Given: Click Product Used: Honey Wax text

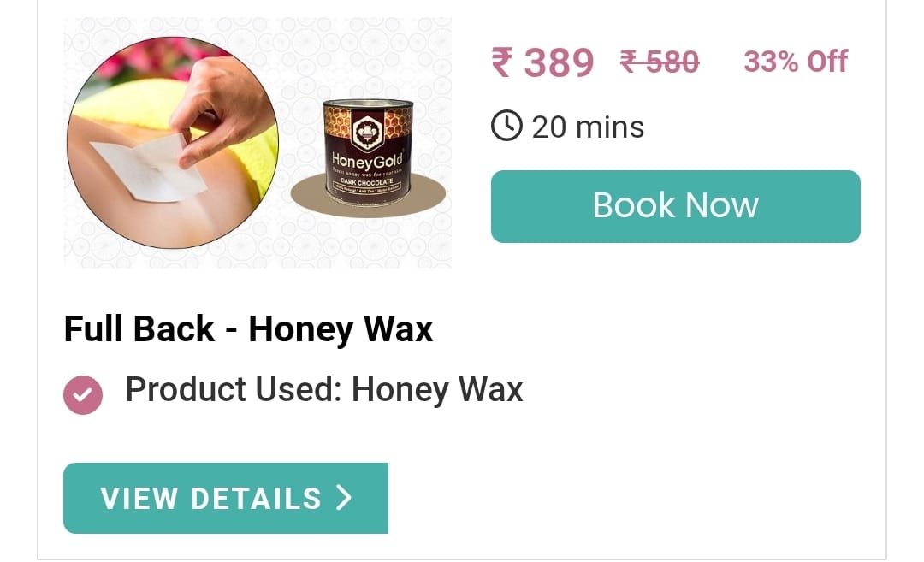Looking at the screenshot, I should pyautogui.click(x=324, y=389).
